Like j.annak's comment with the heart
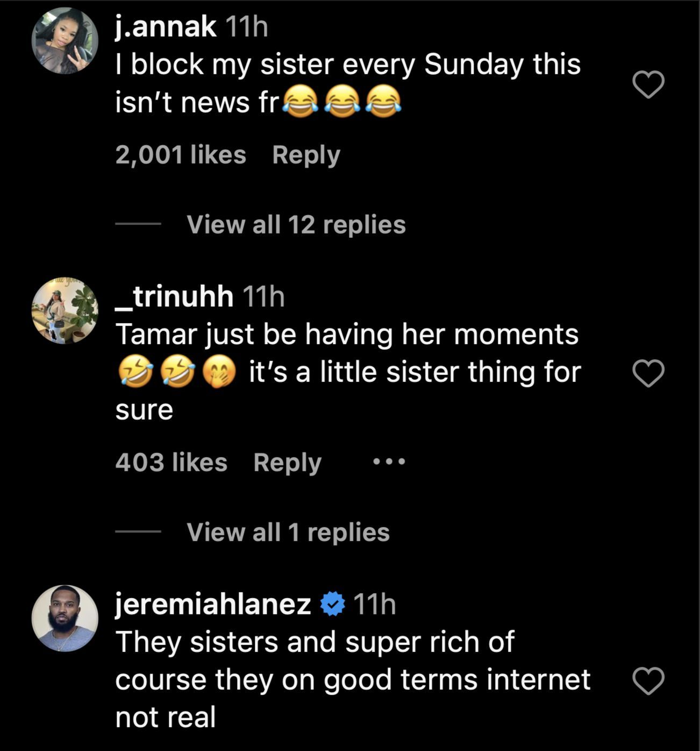The image size is (700, 751). tap(648, 85)
